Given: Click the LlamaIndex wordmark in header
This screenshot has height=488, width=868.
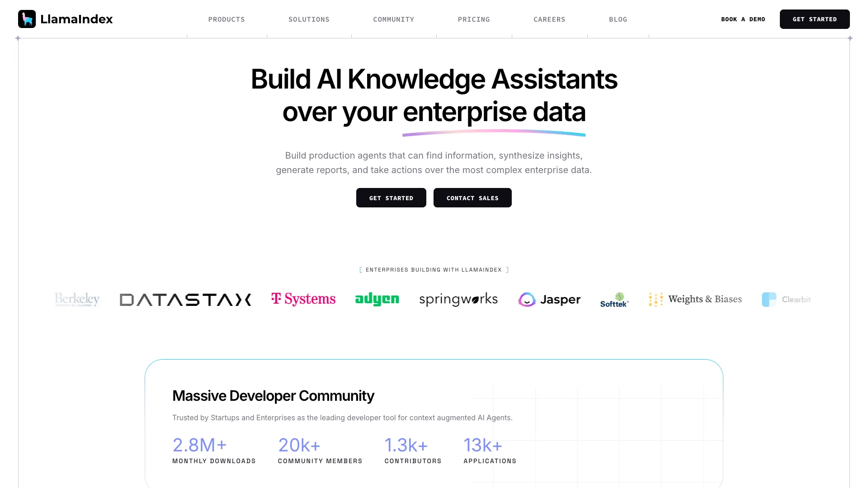Looking at the screenshot, I should tap(76, 19).
